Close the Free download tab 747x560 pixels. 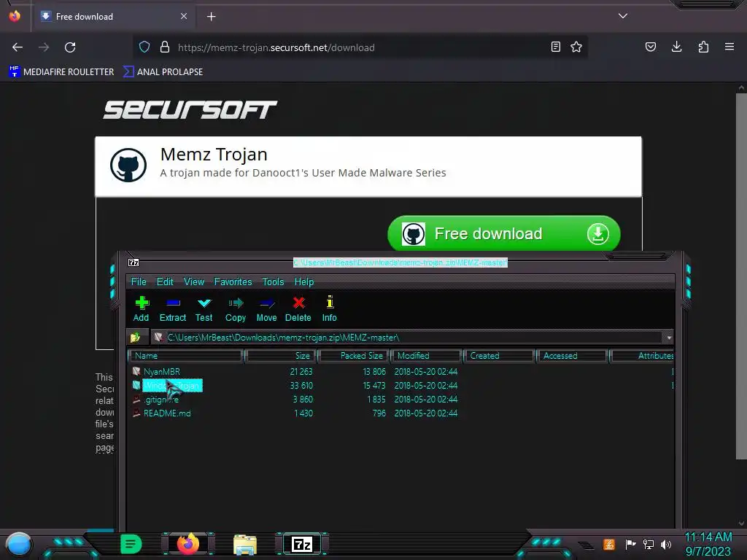coord(184,16)
